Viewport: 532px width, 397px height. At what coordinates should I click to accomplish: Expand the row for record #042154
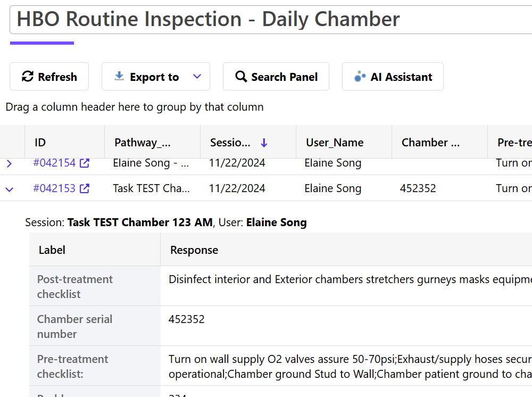9,163
